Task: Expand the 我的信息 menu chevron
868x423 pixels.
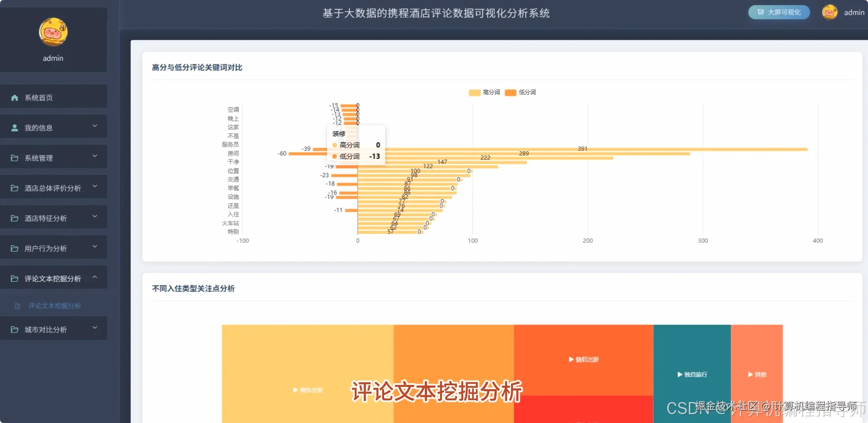Action: [x=95, y=126]
